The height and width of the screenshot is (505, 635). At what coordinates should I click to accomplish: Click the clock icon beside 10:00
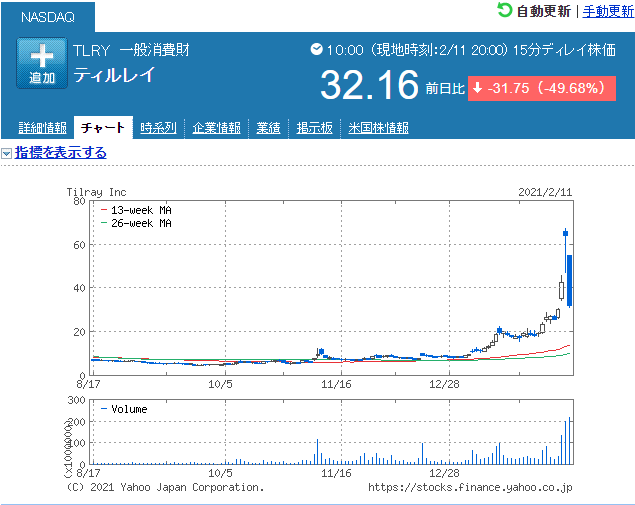316,49
